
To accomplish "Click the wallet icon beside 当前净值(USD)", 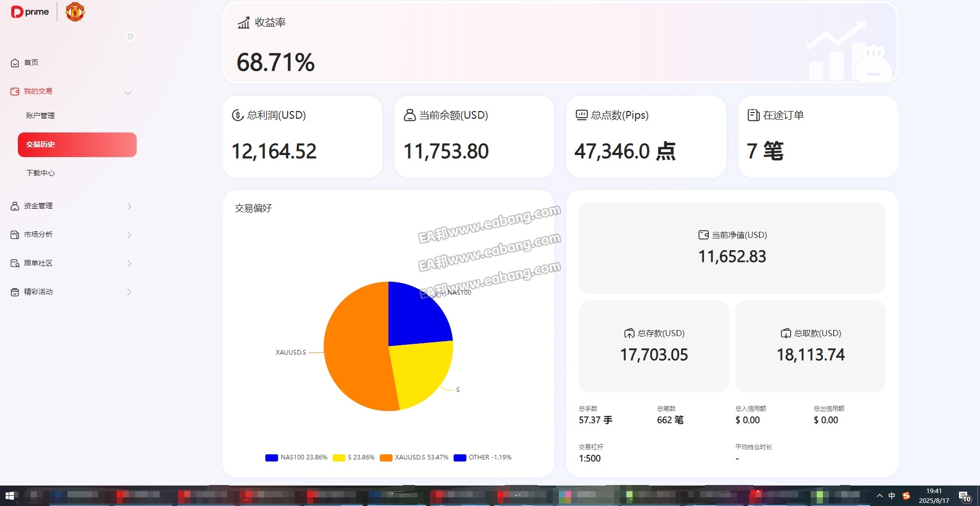I will pos(704,235).
